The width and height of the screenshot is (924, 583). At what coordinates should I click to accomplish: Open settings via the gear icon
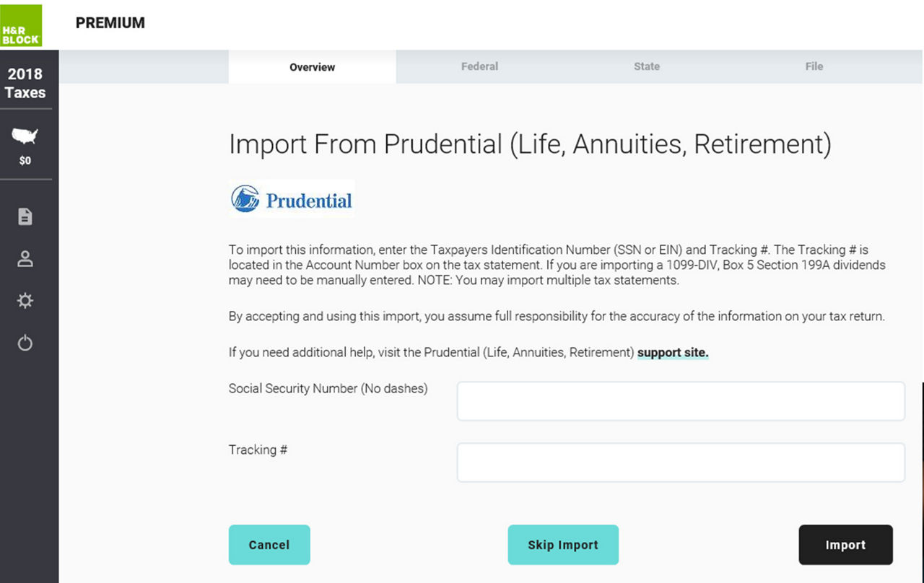click(x=26, y=300)
